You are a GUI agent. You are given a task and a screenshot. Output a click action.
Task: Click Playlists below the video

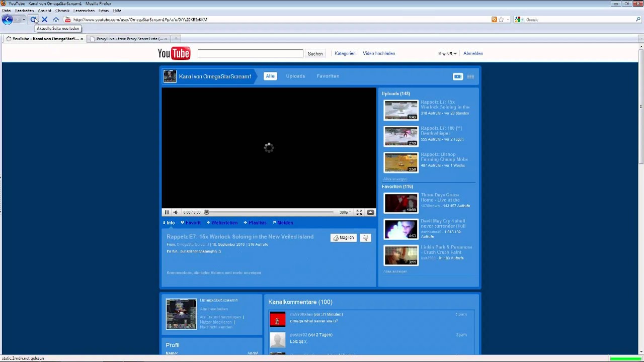[x=255, y=223]
